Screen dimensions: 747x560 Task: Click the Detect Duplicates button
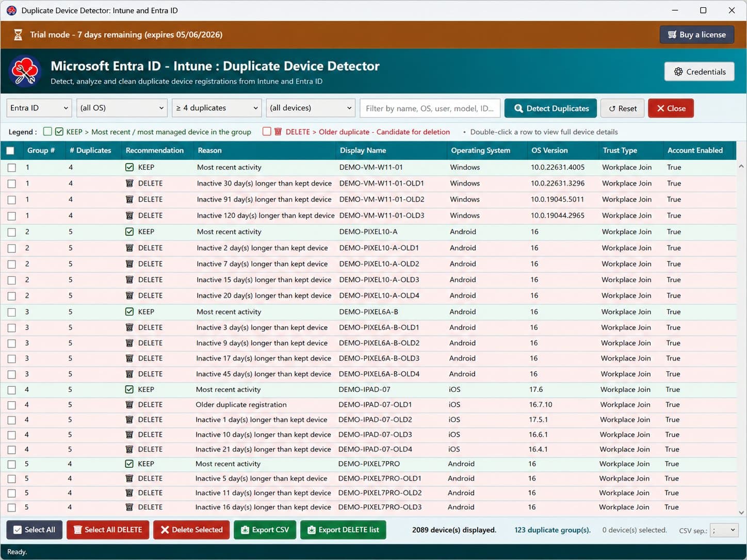coord(550,108)
